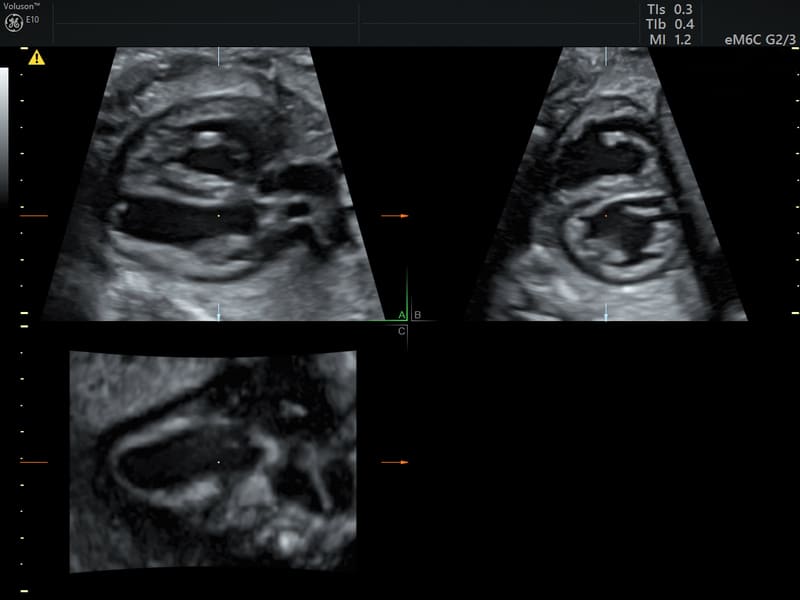The height and width of the screenshot is (600, 800).
Task: Click the TIs 0.3 readout
Action: (670, 9)
